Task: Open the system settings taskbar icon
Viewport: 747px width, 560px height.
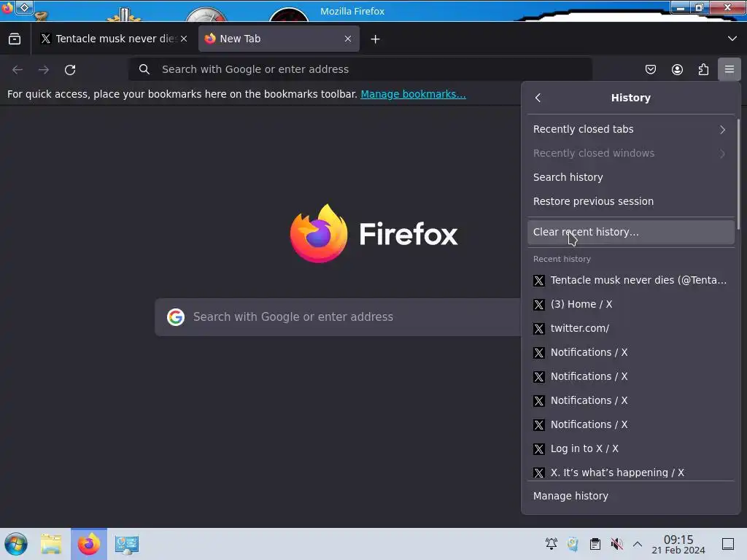Action: coord(127,544)
